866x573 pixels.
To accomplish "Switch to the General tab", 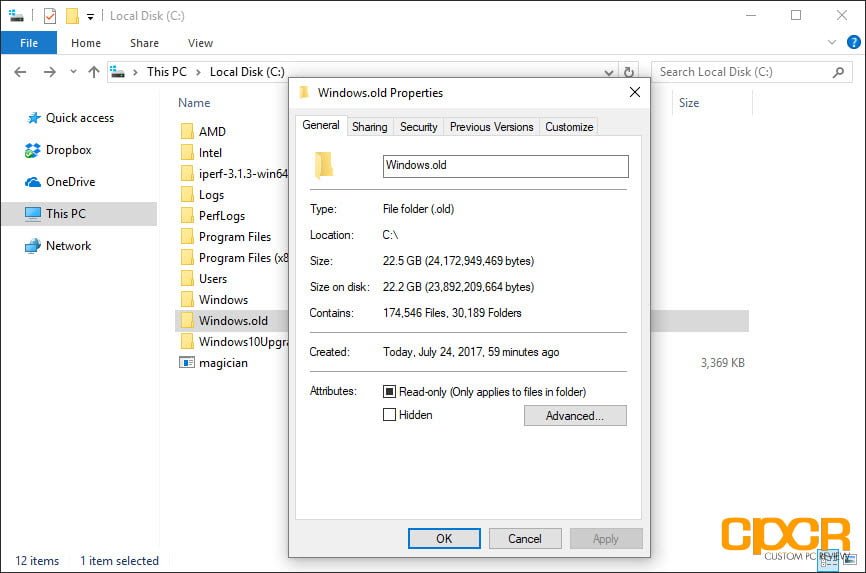I will 321,125.
